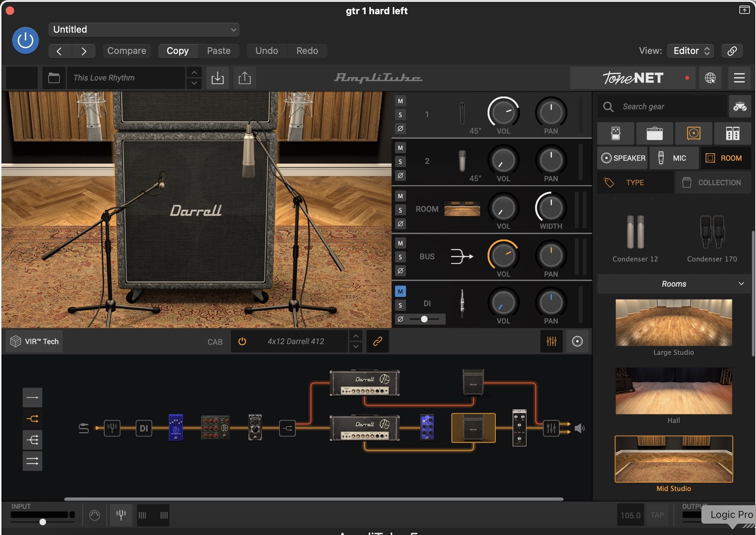Click the Undo button
Image resolution: width=756 pixels, height=535 pixels.
point(267,51)
